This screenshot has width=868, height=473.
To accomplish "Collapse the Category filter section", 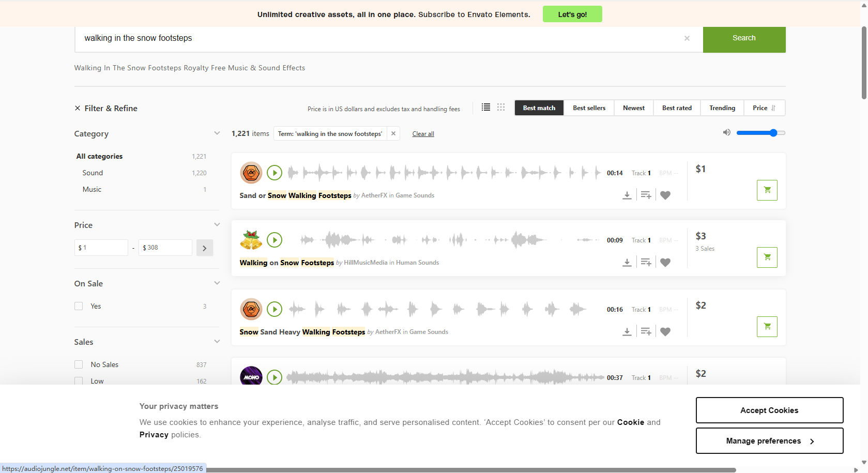I will coord(217,133).
